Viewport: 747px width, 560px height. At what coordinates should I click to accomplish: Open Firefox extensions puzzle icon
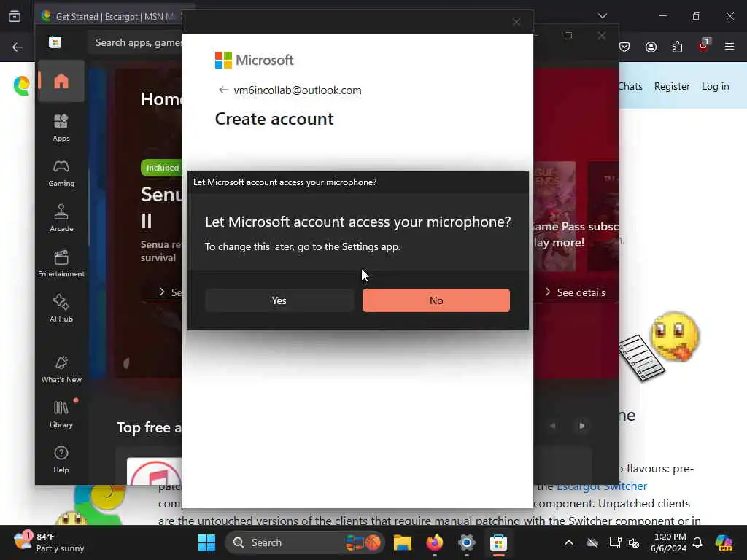point(677,47)
